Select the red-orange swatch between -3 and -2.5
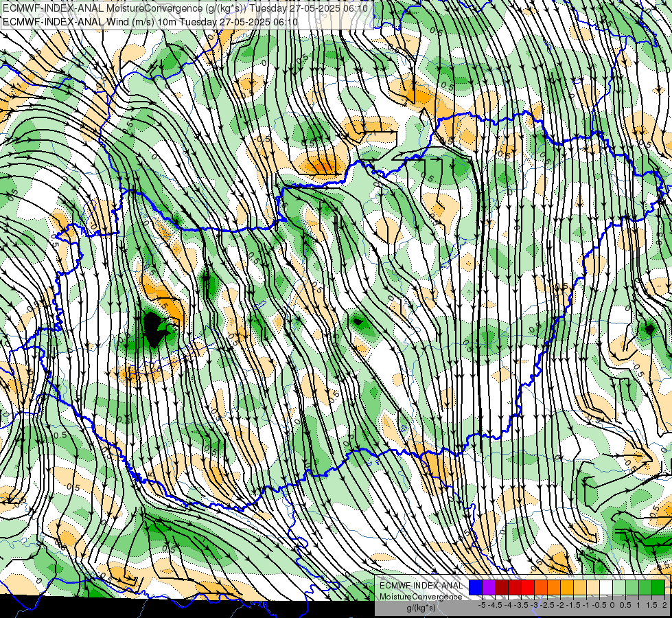672x618 pixels. [541, 588]
